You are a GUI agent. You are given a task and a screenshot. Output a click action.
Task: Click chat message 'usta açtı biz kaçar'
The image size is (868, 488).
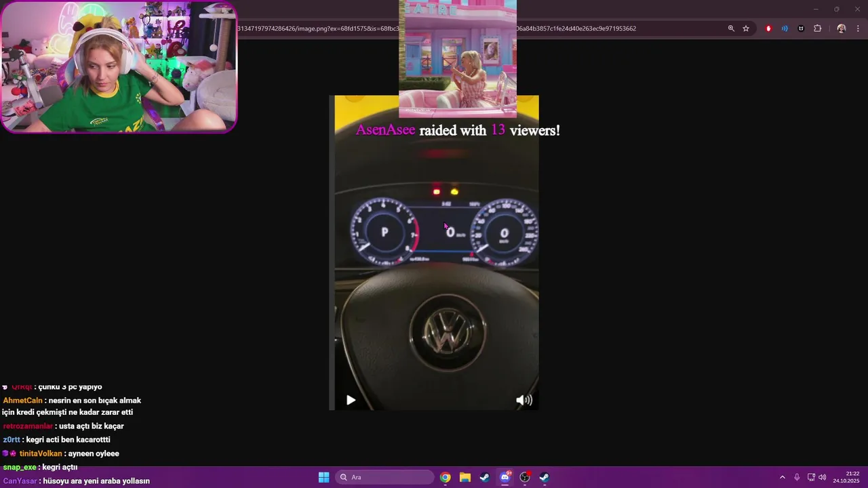point(92,426)
